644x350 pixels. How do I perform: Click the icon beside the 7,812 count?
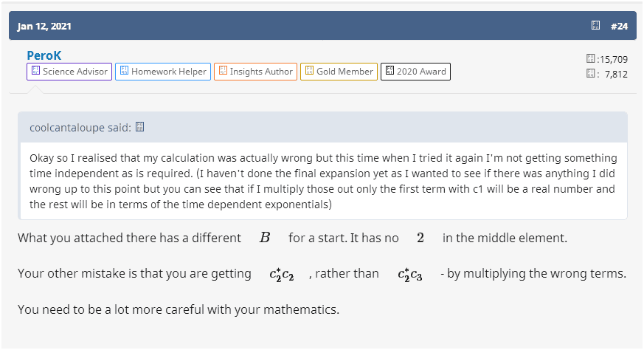(x=589, y=73)
